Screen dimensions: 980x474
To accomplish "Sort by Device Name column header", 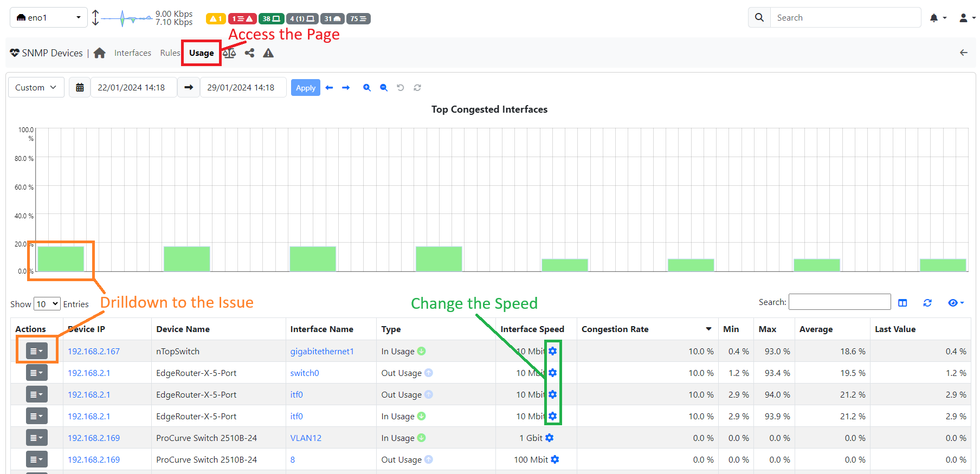I will pyautogui.click(x=218, y=329).
